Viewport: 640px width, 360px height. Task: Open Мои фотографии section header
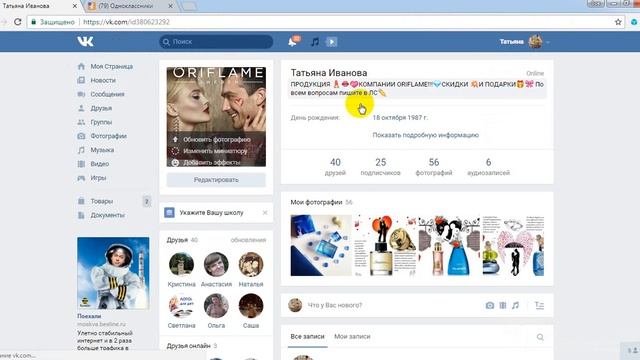[316, 202]
